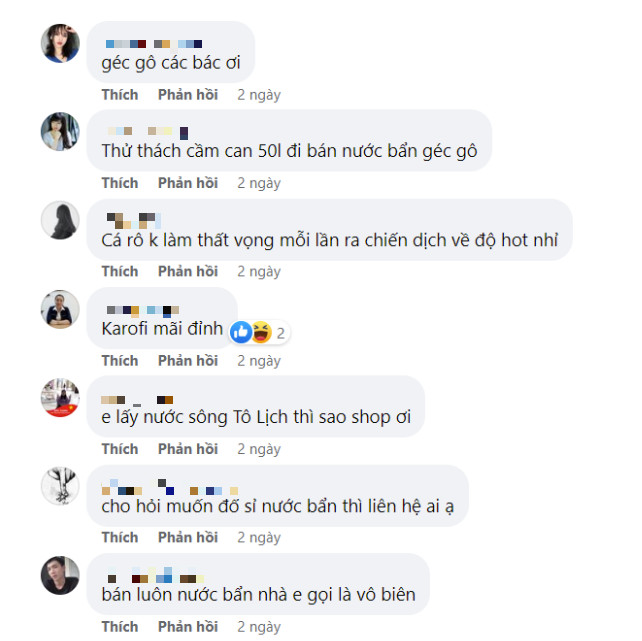Screen dimensions: 642x641
Task: Reply to 'géc gô các bác ơi' via Phản hồi
Action: point(188,95)
